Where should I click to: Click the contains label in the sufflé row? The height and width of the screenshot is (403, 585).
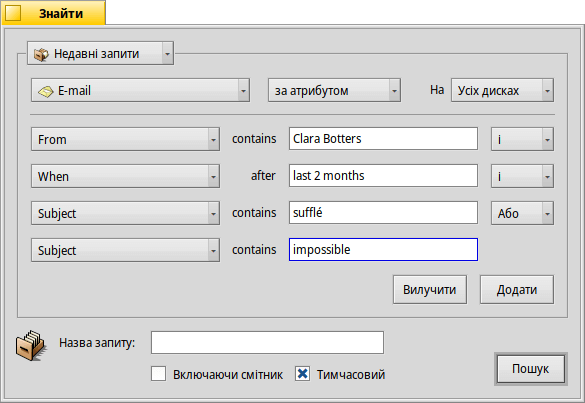254,213
